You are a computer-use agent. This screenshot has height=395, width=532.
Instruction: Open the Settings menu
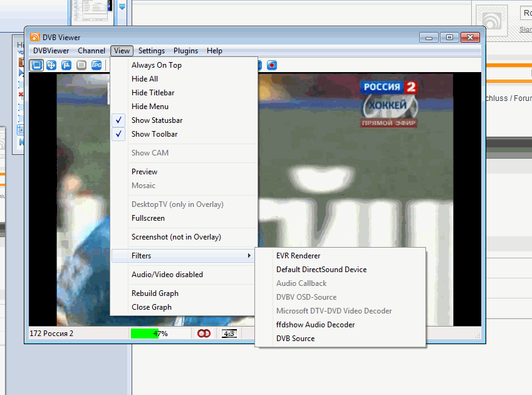coord(152,51)
